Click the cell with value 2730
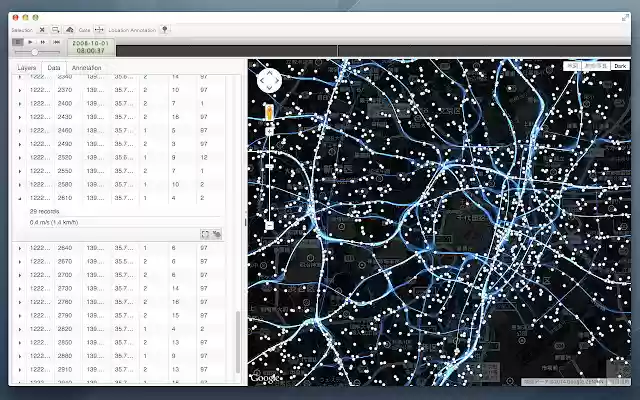The image size is (640, 400). coord(65,288)
